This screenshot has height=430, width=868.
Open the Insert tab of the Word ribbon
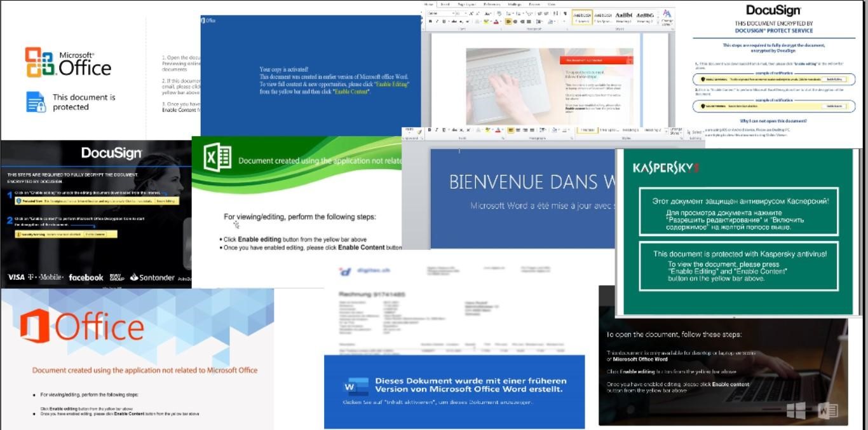445,4
